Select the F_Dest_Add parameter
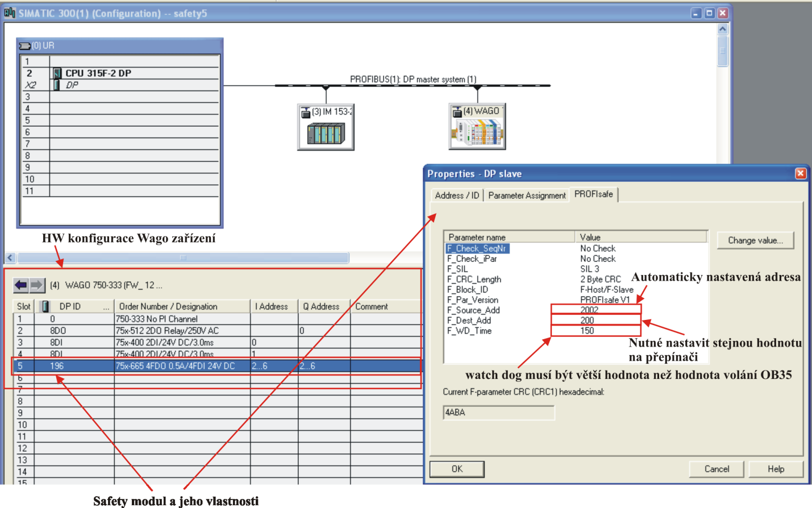The image size is (812, 508). (469, 320)
